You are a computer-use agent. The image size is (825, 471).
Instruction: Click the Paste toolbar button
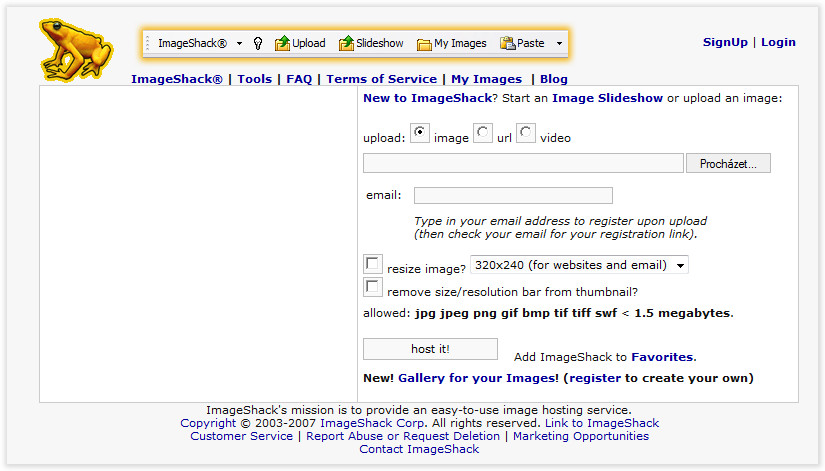click(522, 43)
